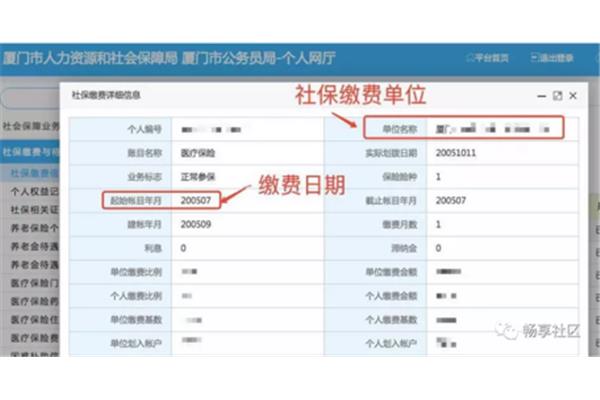Click the 滞纳金 value 0

439,248
